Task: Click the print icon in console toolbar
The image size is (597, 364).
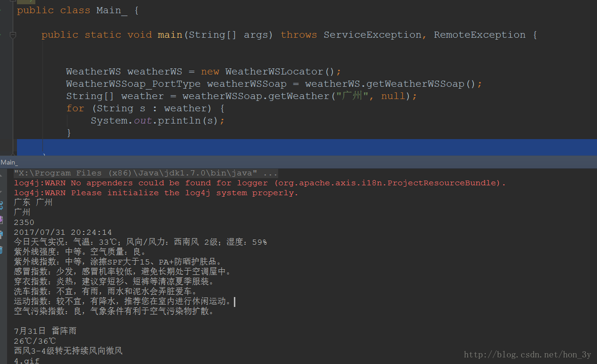Action: [x=1, y=234]
